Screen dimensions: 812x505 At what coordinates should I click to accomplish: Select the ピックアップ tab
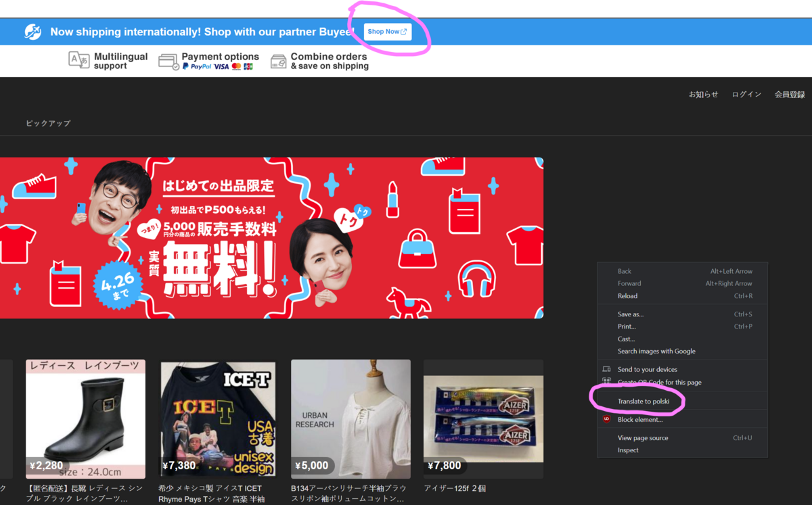[x=48, y=123]
